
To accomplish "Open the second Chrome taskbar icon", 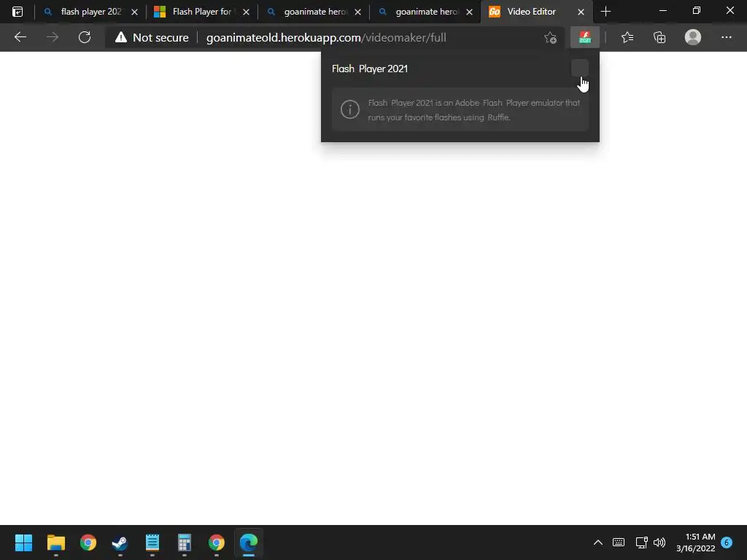I will pyautogui.click(x=217, y=542).
